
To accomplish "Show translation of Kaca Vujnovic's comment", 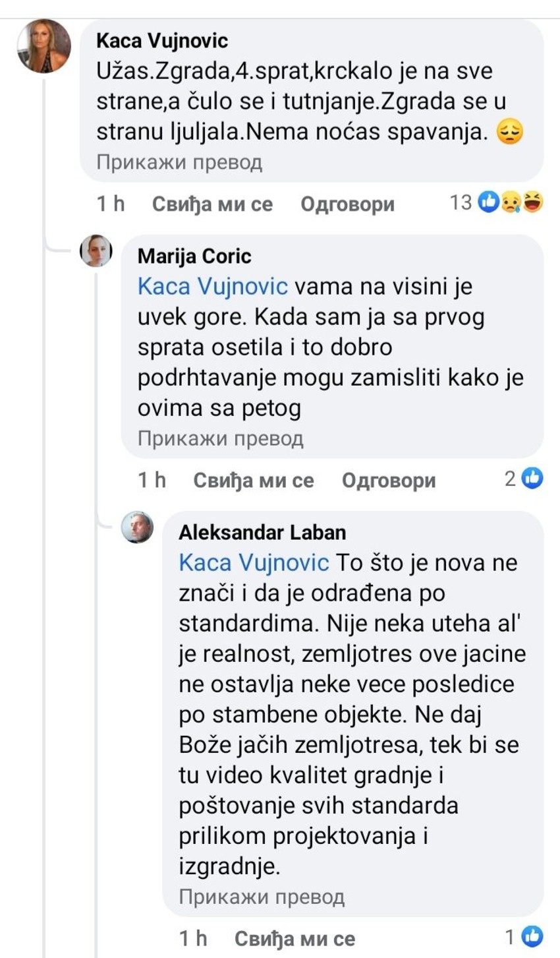I will (x=179, y=162).
